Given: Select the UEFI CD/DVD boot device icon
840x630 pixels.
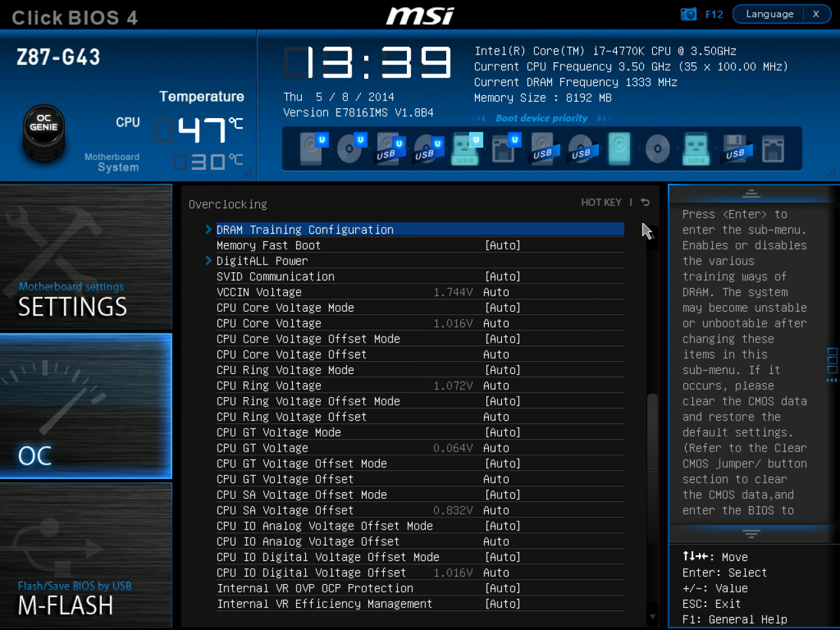Looking at the screenshot, I should (x=351, y=148).
